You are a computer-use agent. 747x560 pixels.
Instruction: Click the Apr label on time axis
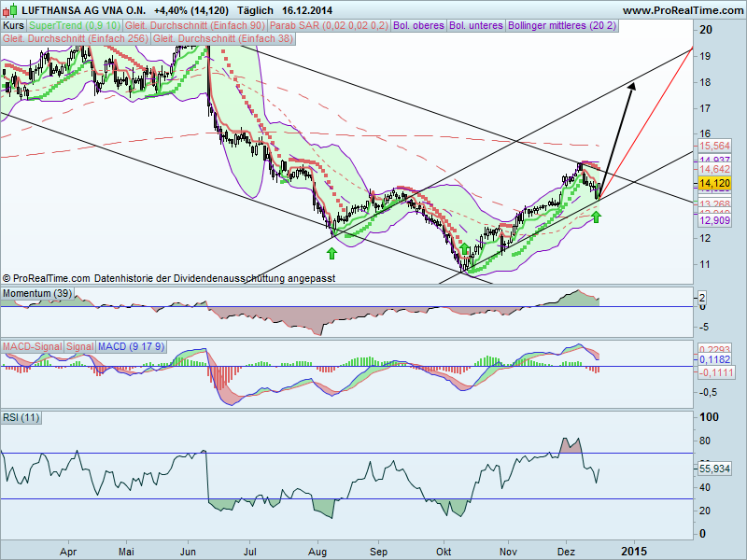[68, 552]
